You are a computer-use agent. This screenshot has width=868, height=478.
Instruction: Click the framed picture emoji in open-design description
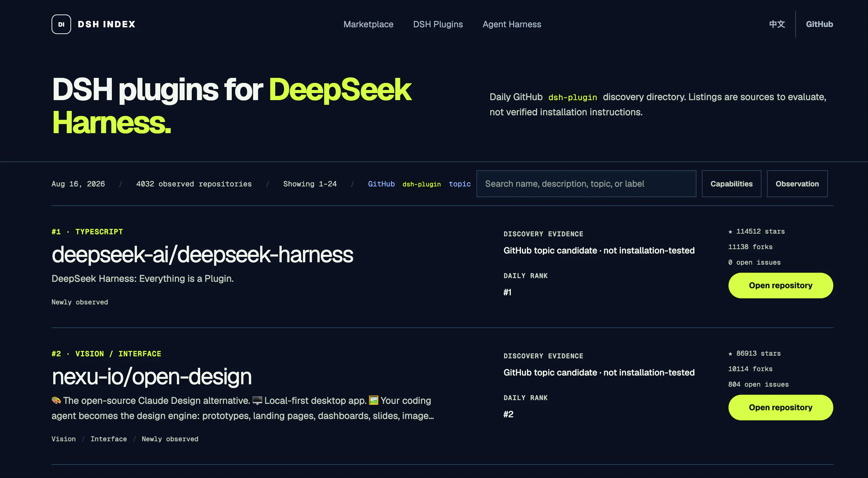pyautogui.click(x=374, y=400)
